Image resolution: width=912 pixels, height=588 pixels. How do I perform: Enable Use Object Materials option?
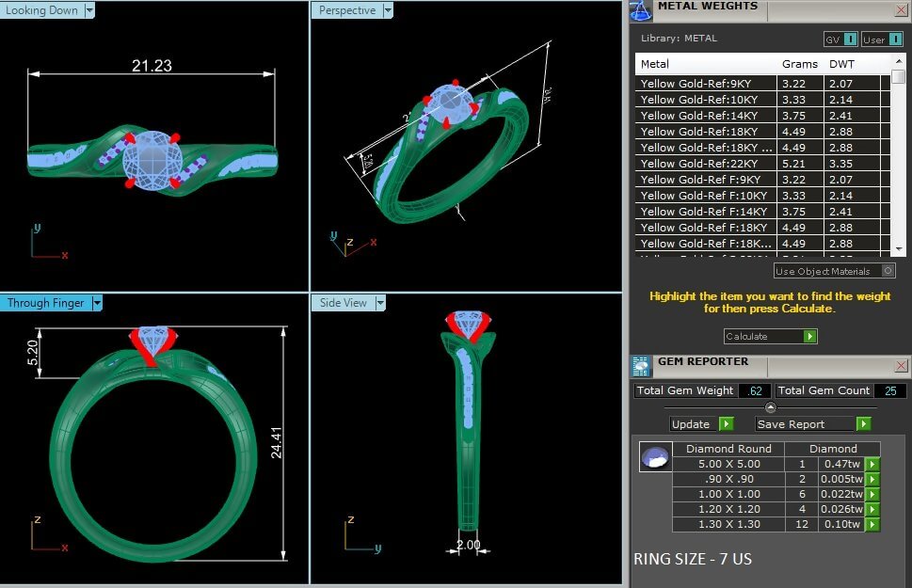pyautogui.click(x=888, y=271)
